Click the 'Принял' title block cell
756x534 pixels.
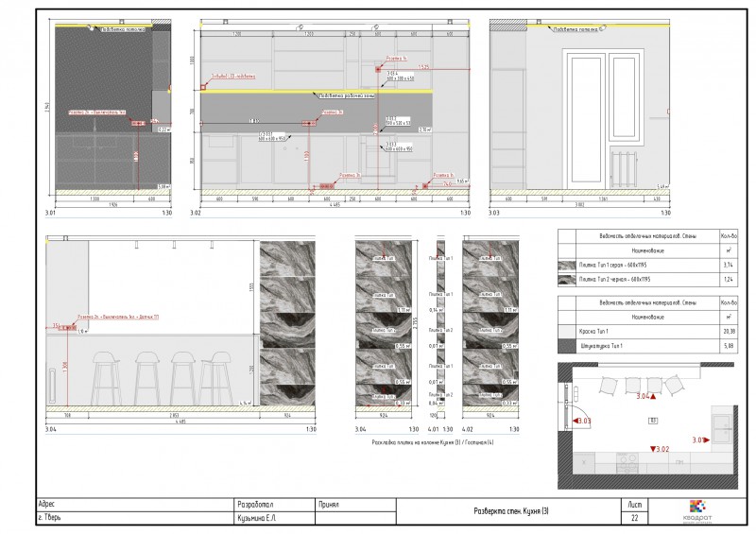coord(356,505)
